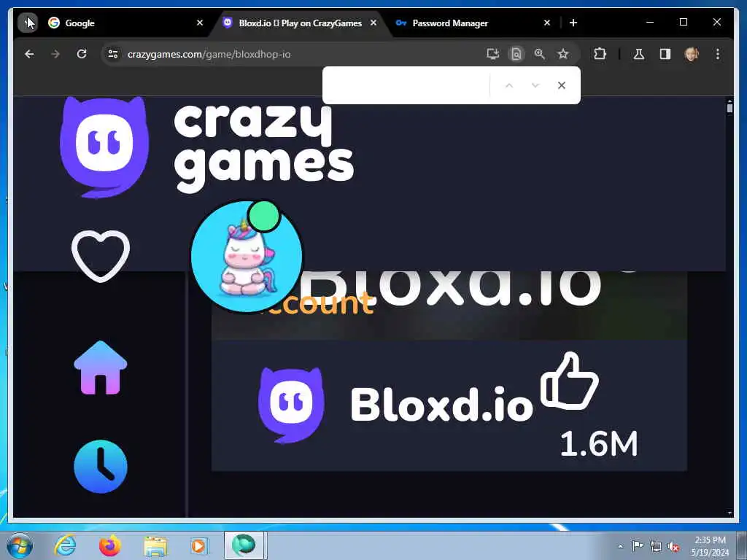Reload the page

coord(82,54)
